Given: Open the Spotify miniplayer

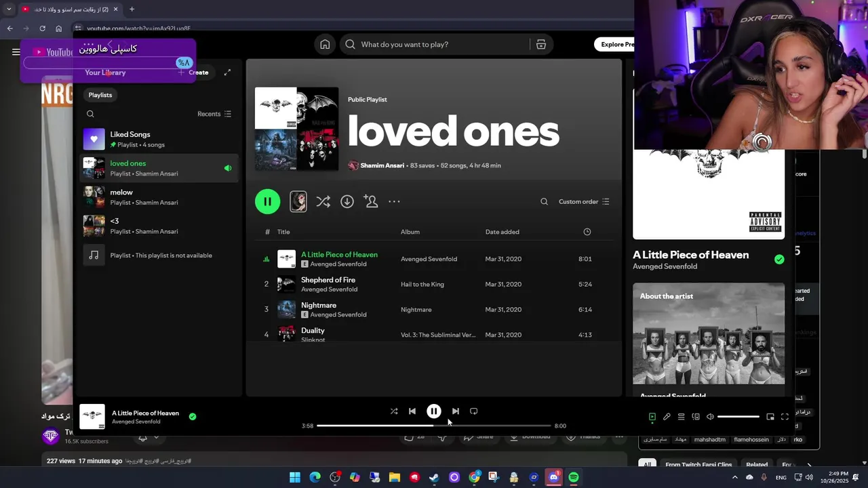Looking at the screenshot, I should (770, 417).
